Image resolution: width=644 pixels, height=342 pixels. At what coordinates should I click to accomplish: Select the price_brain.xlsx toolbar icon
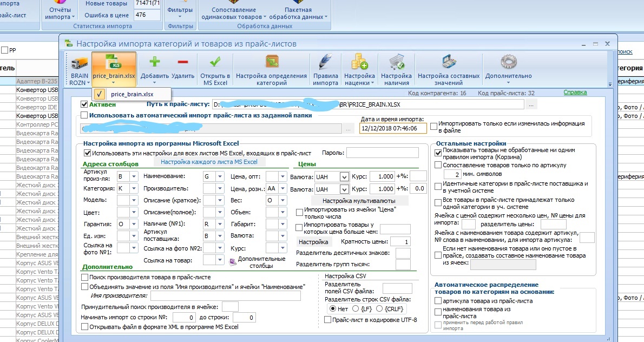pos(114,69)
